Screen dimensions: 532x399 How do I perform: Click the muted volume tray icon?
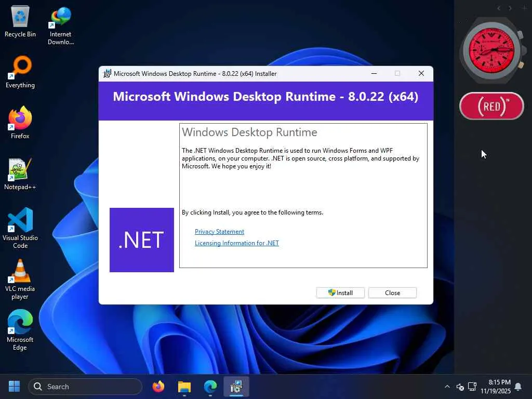(x=460, y=387)
